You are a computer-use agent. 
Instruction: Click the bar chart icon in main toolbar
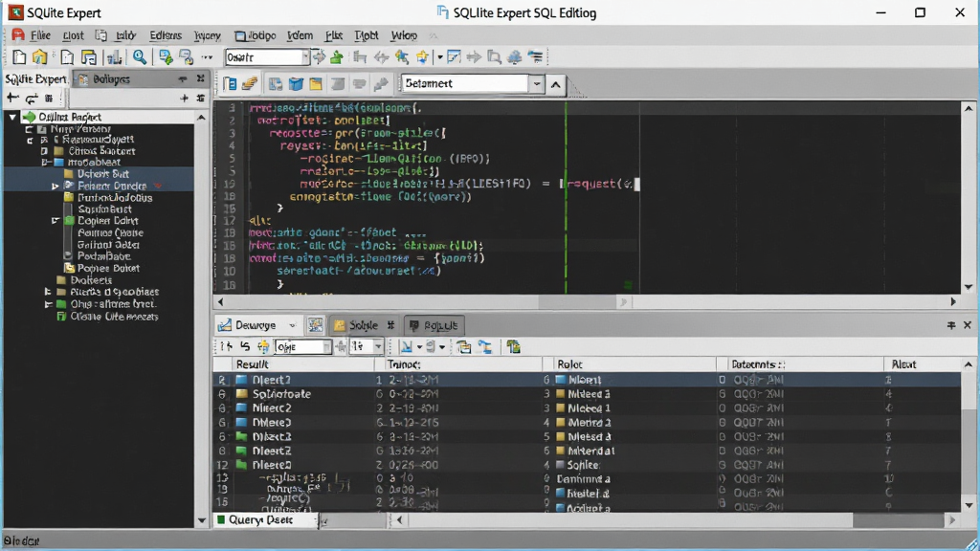click(x=114, y=57)
